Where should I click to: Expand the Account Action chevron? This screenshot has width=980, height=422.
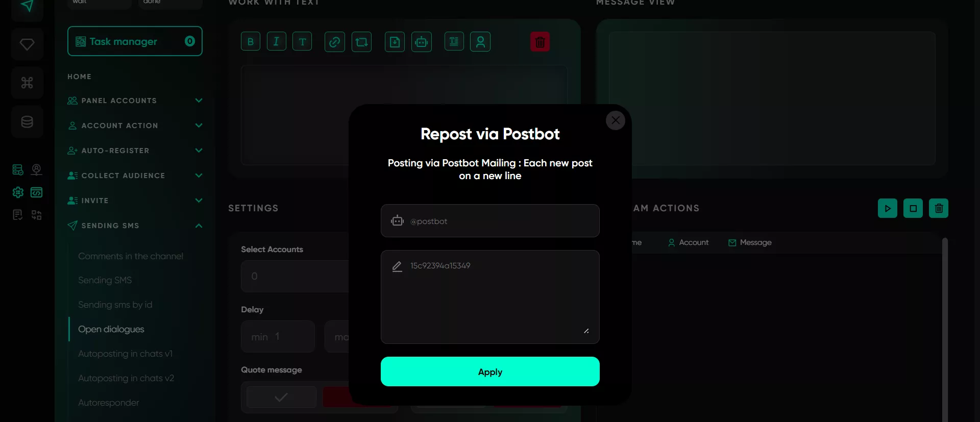199,126
